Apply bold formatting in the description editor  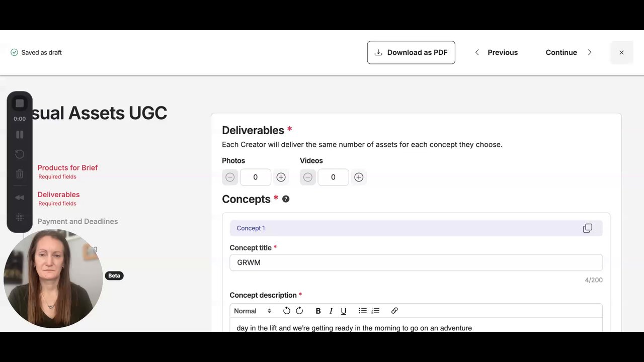[x=318, y=311]
